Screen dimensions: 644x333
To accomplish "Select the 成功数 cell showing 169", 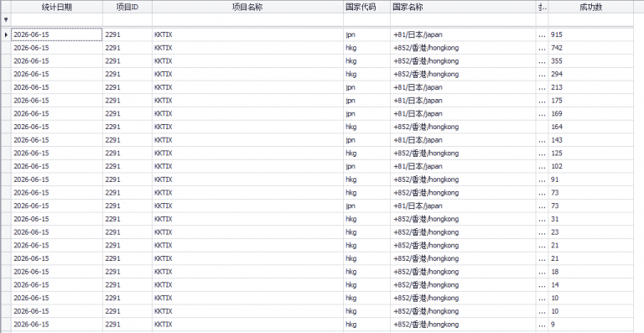I will pos(590,114).
